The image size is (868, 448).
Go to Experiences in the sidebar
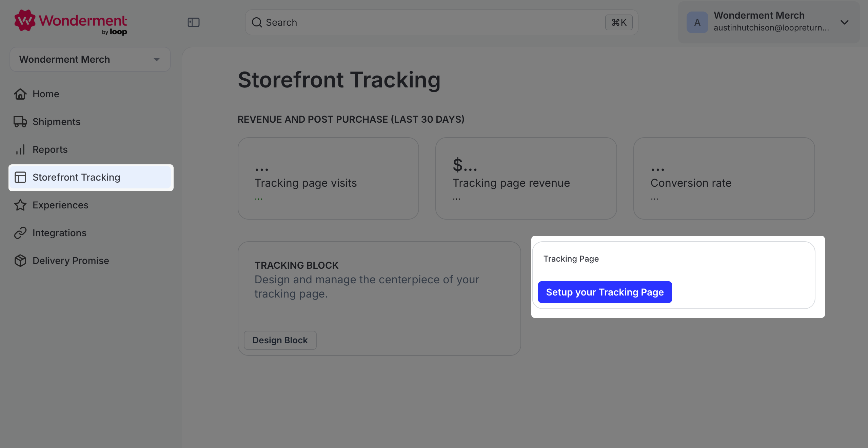pos(60,205)
